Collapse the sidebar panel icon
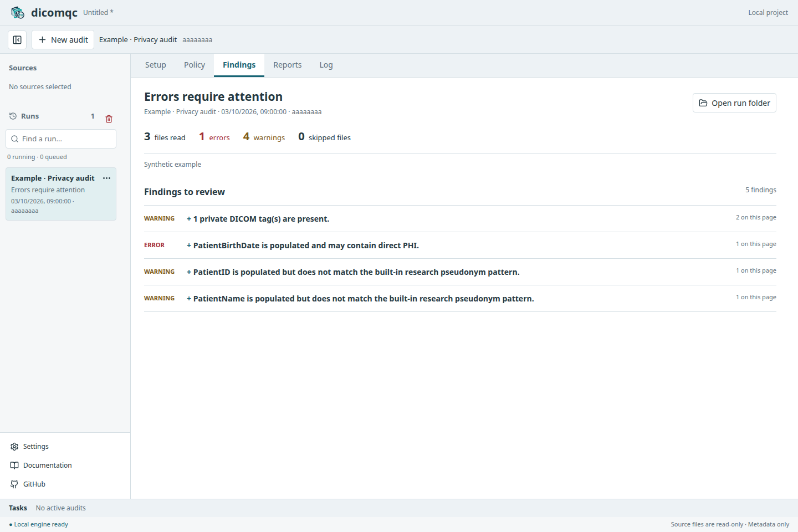The width and height of the screenshot is (798, 532). pyautogui.click(x=17, y=40)
